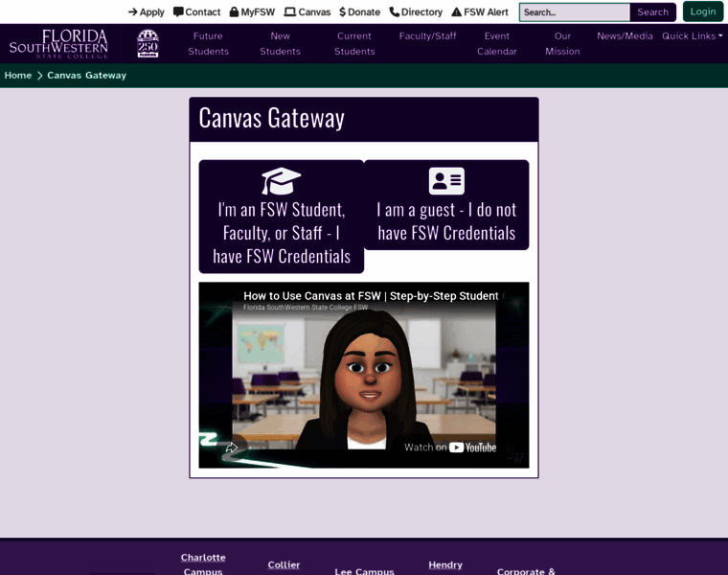The height and width of the screenshot is (575, 728).
Task: Open the FSW Alert link
Action: coord(480,12)
